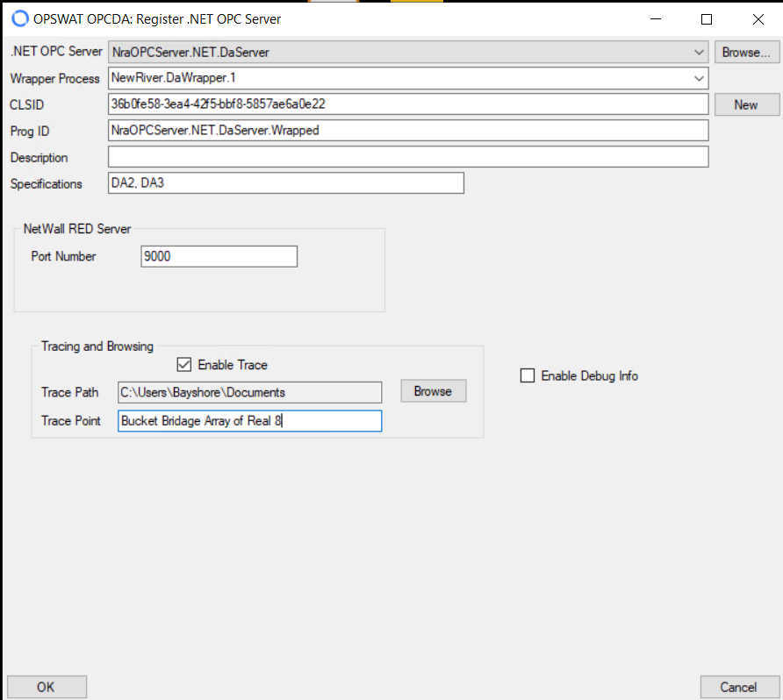Open the Wrapper Process dropdown arrow
Viewport: 783px width, 700px height.
pyautogui.click(x=699, y=78)
